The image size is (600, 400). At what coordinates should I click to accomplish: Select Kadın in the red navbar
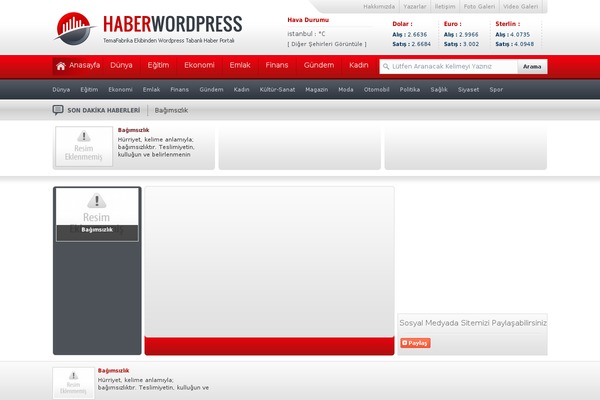(x=359, y=65)
